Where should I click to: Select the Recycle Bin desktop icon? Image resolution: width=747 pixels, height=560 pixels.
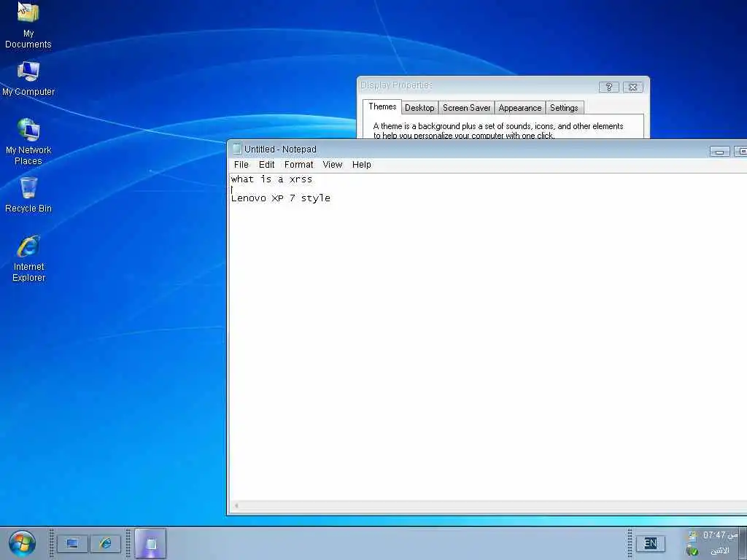click(28, 195)
